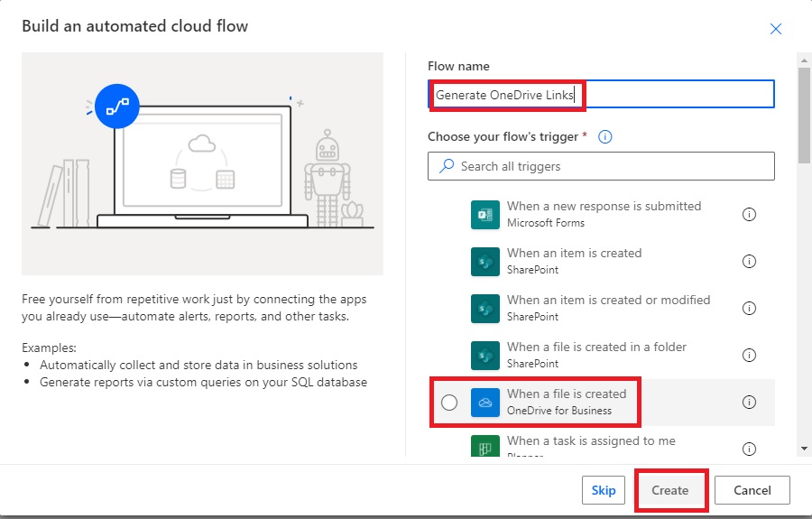The image size is (812, 519).
Task: Click the laptop automation illustration
Action: coord(202,163)
